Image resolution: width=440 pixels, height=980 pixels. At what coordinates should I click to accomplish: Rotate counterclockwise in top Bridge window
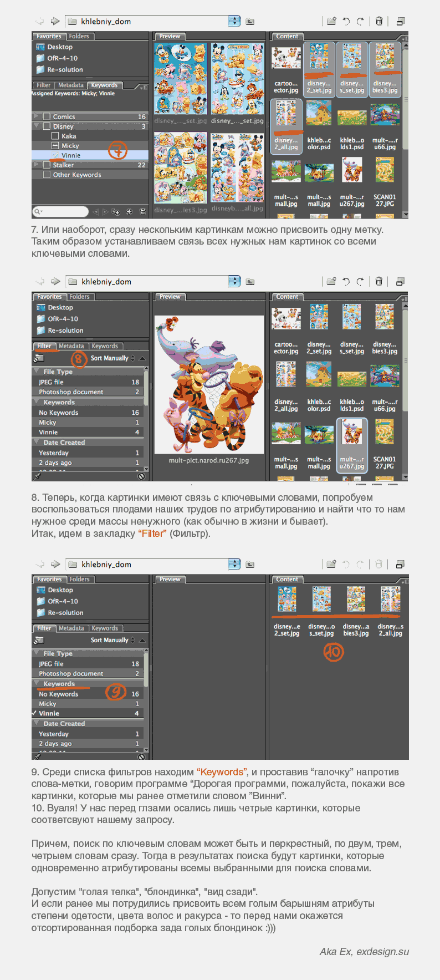pos(346,22)
